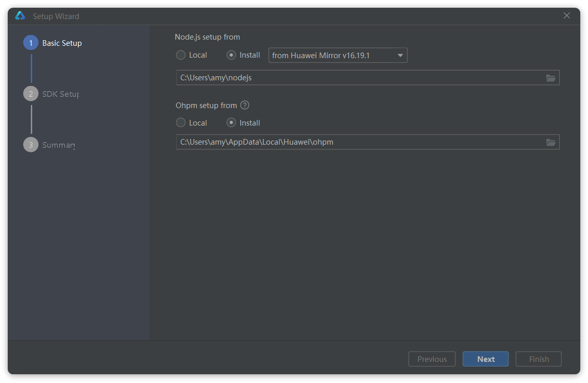The image size is (588, 383).
Task: Click the Setup Wizard title text
Action: [x=56, y=16]
